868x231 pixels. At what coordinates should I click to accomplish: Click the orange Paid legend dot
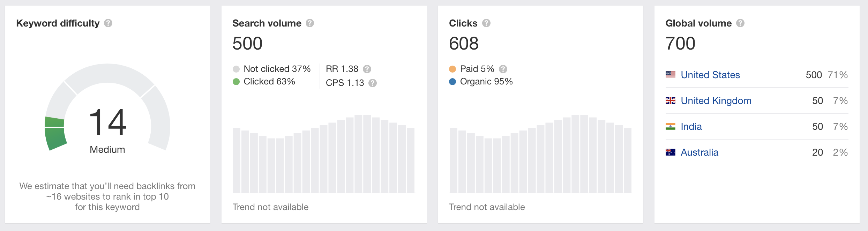452,69
